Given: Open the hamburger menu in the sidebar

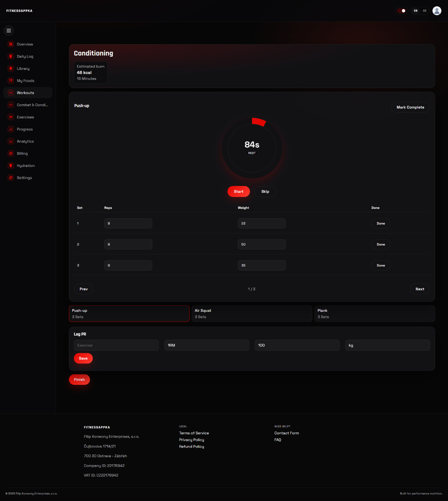Looking at the screenshot, I should click(9, 31).
